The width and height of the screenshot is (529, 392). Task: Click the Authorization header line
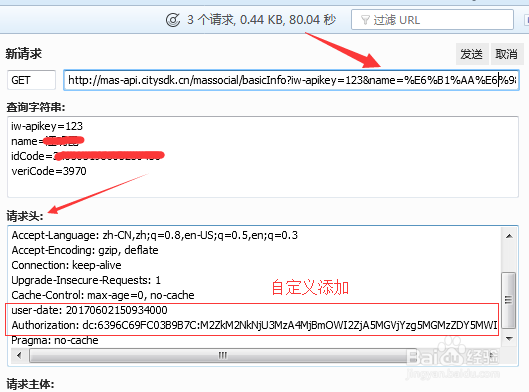point(254,325)
